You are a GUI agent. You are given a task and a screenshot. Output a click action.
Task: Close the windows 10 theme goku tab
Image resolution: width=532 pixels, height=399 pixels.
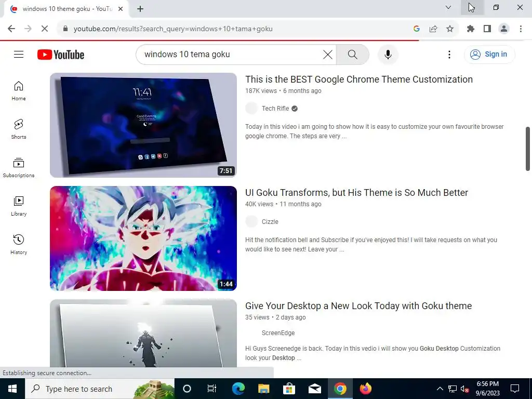click(x=121, y=9)
